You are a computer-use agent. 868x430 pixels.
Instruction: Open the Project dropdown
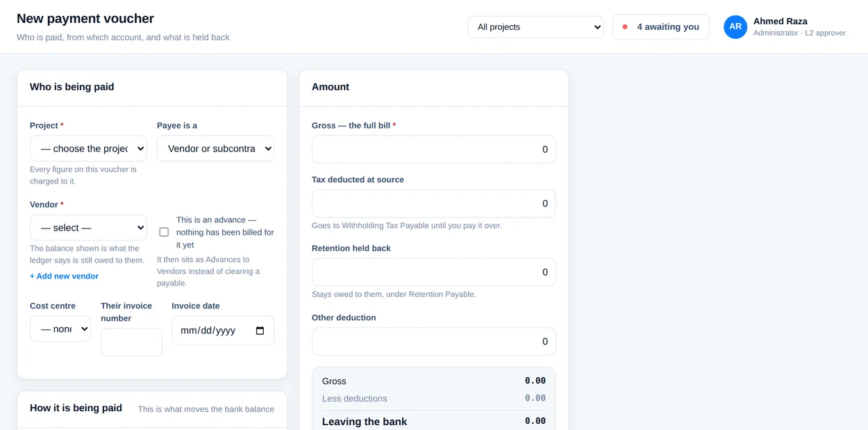click(x=88, y=149)
